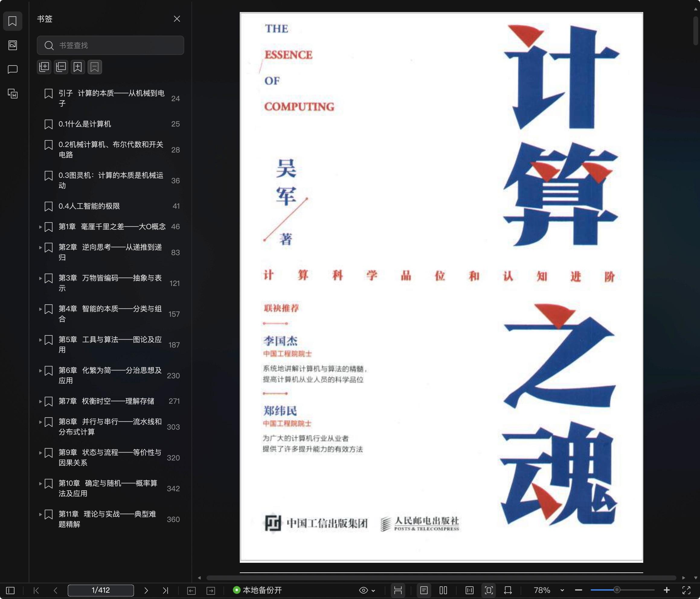Image resolution: width=700 pixels, height=599 pixels.
Task: Go to first page button
Action: [37, 590]
